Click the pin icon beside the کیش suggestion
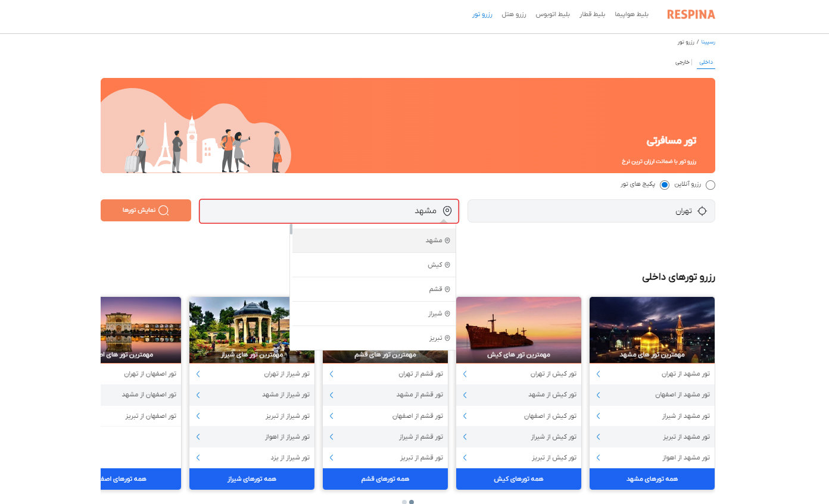The width and height of the screenshot is (829, 504). coord(447,264)
